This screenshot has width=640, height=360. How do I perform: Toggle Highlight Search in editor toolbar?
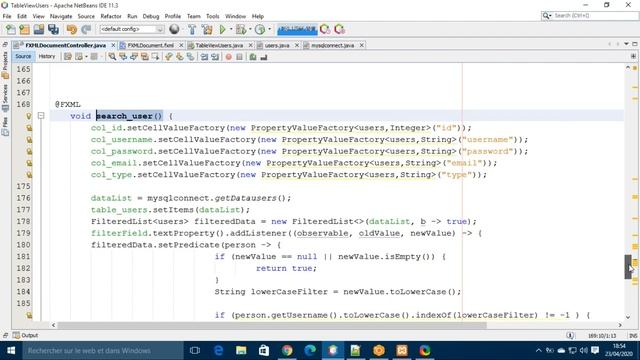(x=144, y=57)
